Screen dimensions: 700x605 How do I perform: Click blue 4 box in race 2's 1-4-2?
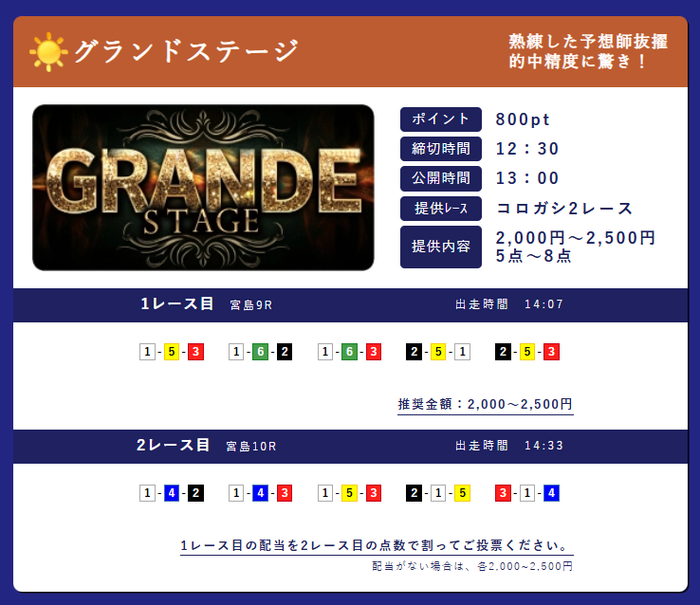click(x=171, y=493)
